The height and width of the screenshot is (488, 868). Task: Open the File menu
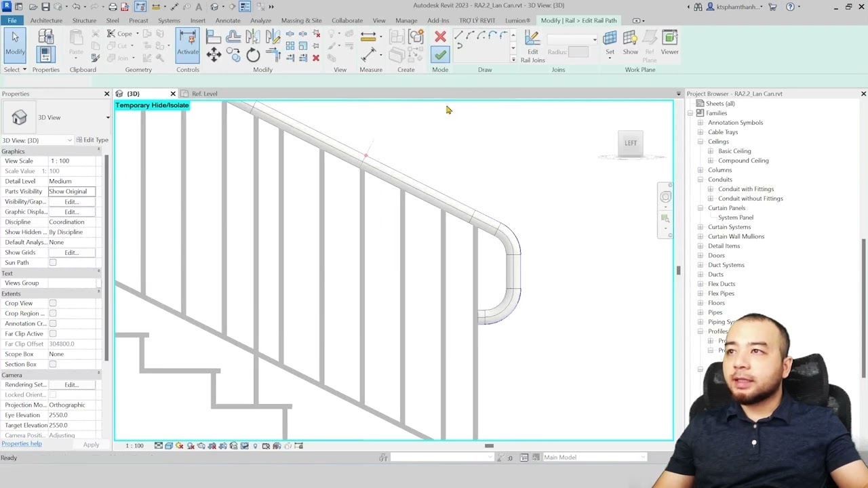click(12, 20)
